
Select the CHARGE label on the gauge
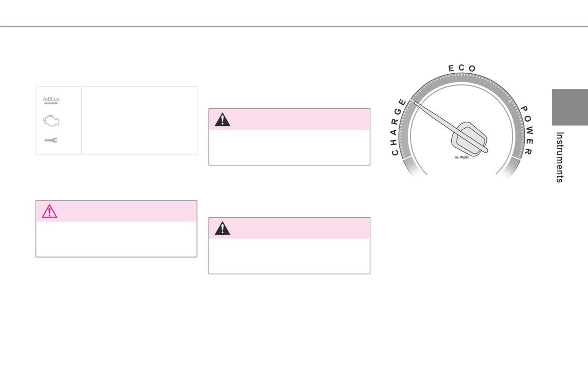click(x=399, y=127)
